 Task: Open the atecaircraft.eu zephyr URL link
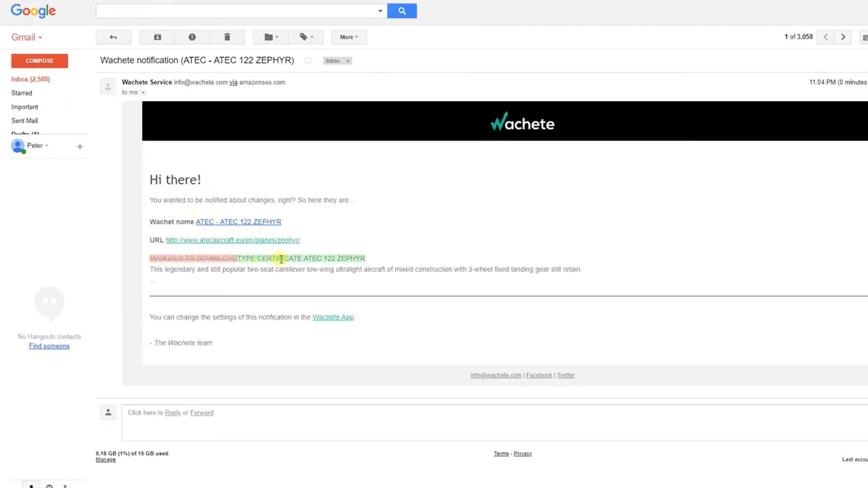click(x=233, y=240)
